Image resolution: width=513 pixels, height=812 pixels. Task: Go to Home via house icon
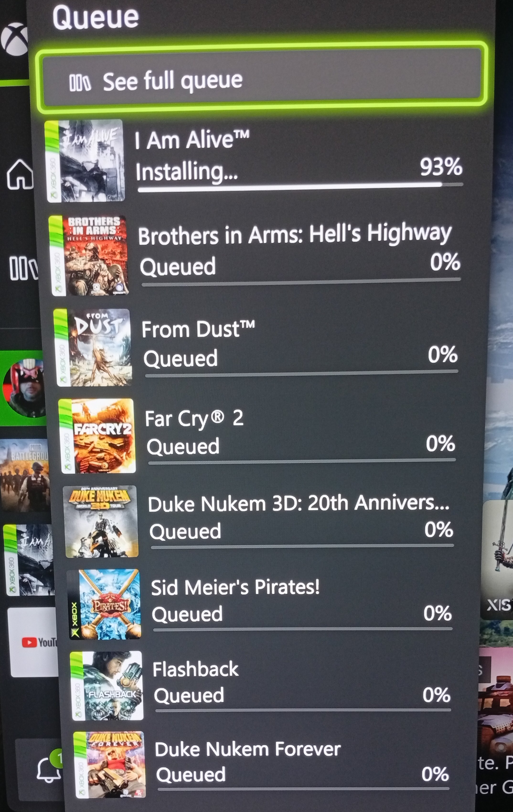(x=20, y=174)
